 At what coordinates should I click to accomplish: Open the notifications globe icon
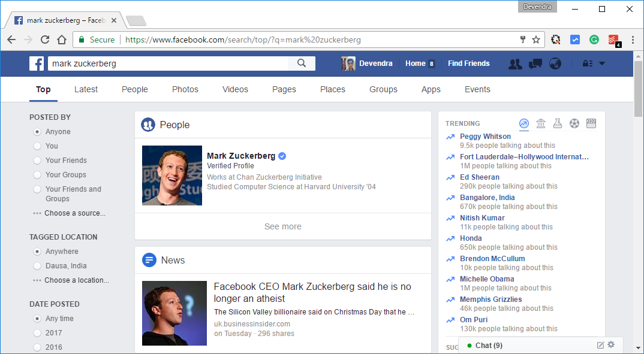point(555,63)
